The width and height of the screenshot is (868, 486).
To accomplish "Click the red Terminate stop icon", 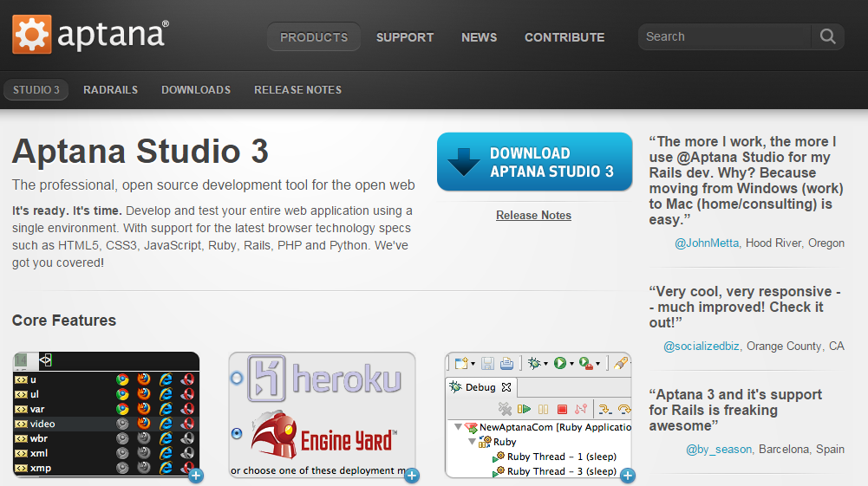I will pos(562,409).
